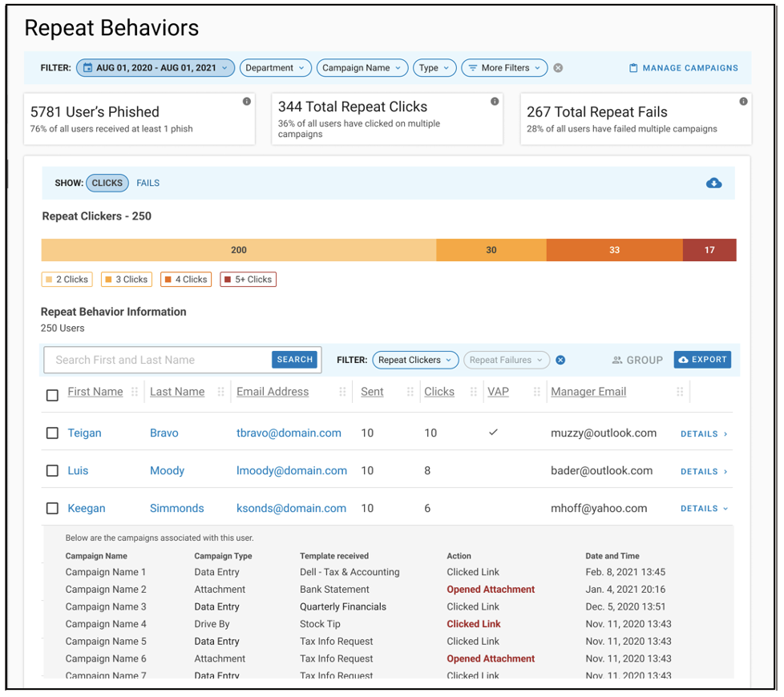784x697 pixels.
Task: Sort by Clicks column header
Action: [439, 392]
